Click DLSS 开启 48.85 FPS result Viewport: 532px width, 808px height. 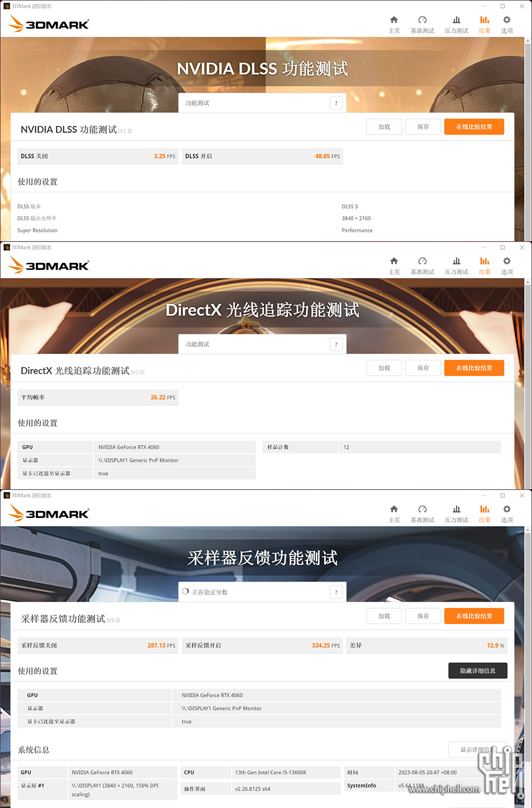click(262, 156)
